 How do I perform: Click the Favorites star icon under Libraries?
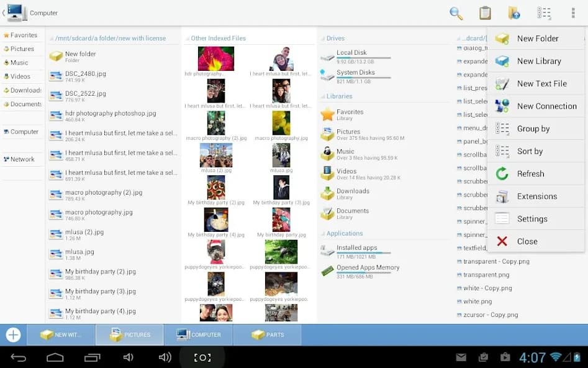click(x=328, y=113)
